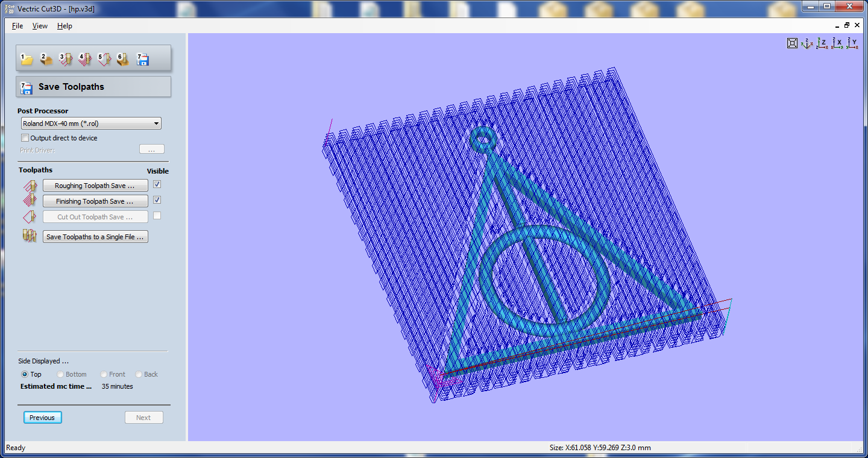Image resolution: width=868 pixels, height=458 pixels.
Task: Open the View menu
Action: (40, 26)
